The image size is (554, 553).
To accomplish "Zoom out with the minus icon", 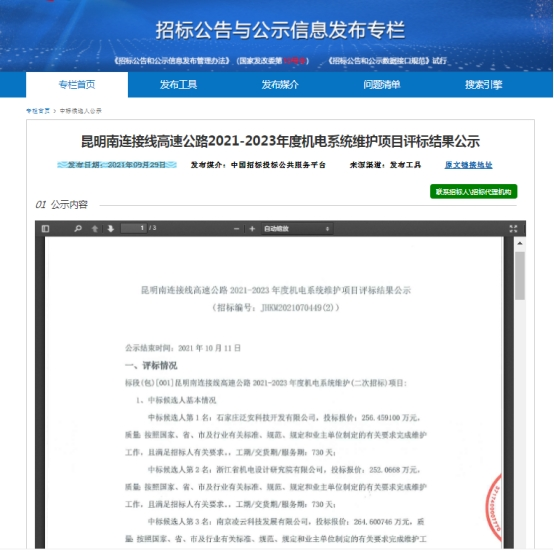I will click(x=236, y=229).
